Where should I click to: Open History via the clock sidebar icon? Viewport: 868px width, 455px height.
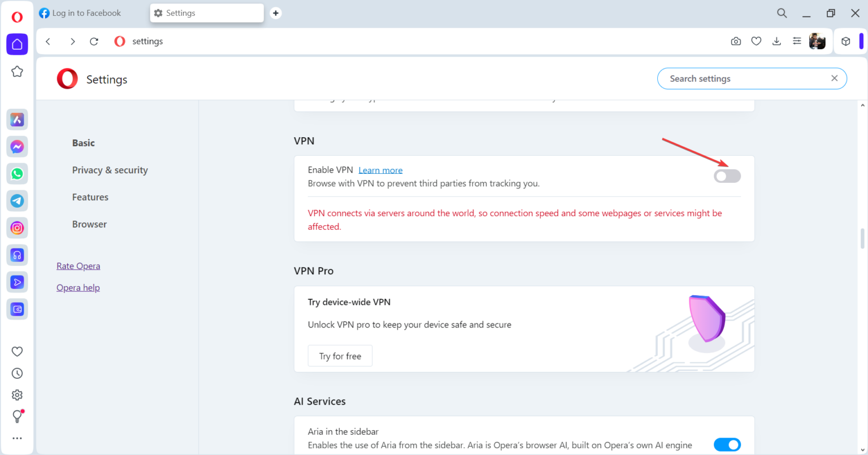pyautogui.click(x=17, y=373)
